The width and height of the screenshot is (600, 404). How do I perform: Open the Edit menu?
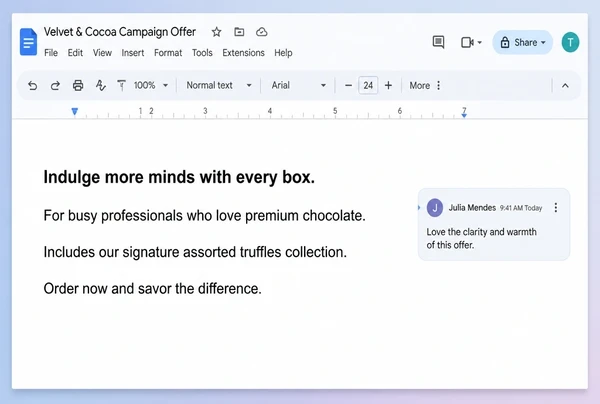pyautogui.click(x=75, y=53)
